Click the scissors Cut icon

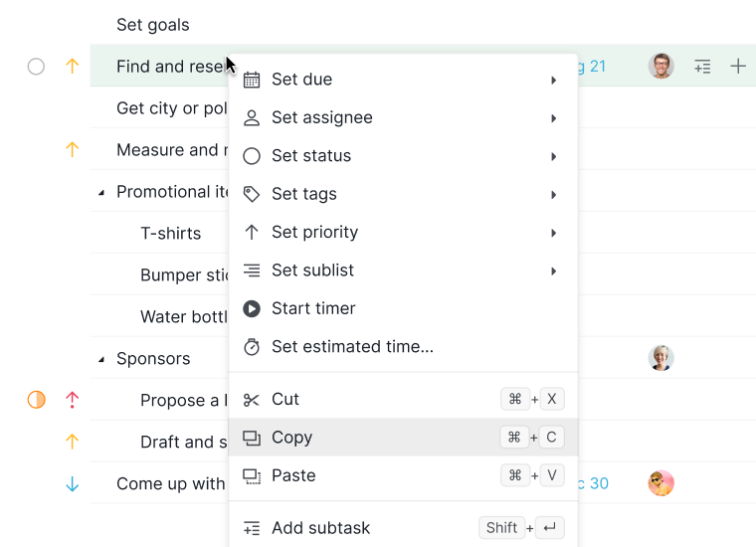pyautogui.click(x=252, y=400)
